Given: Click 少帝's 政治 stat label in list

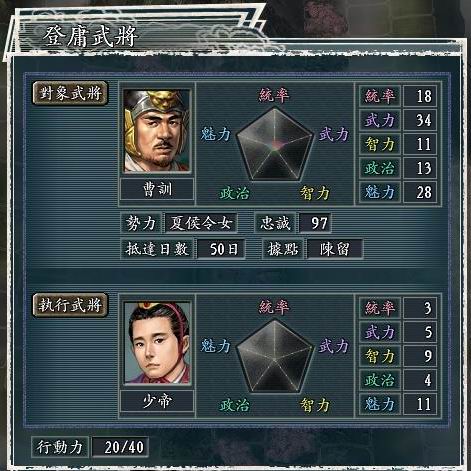Looking at the screenshot, I should click(380, 380).
